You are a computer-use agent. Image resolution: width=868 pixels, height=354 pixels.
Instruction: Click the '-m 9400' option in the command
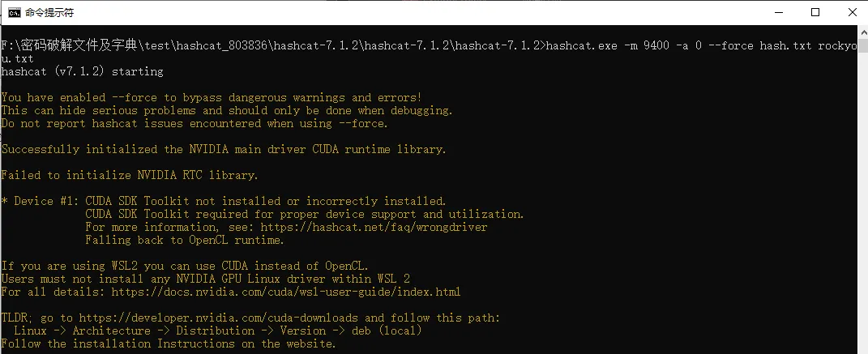(647, 45)
